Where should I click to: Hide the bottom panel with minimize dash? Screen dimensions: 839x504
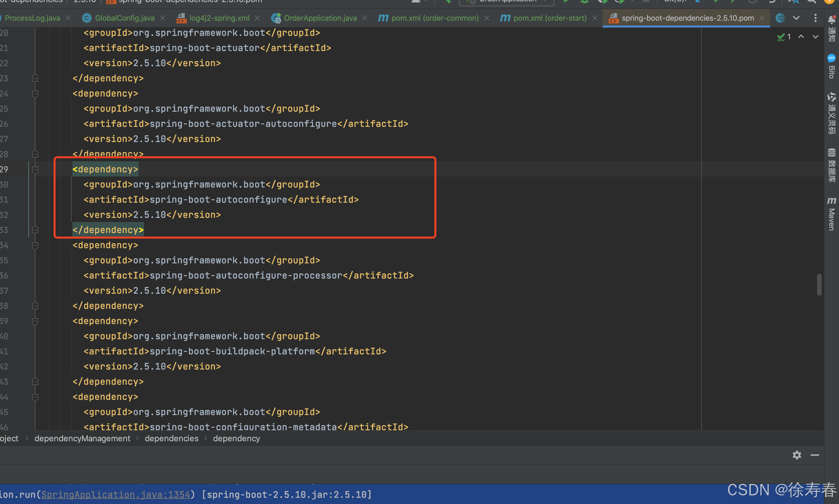point(815,455)
